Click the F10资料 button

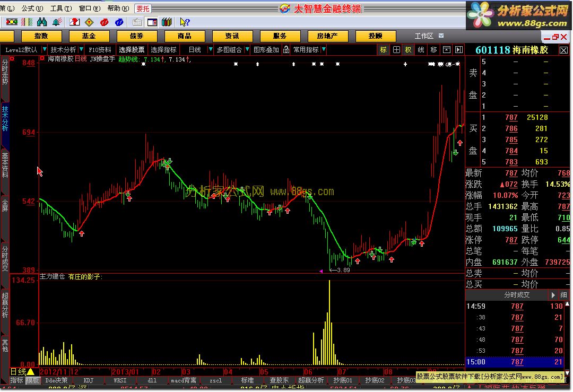[x=100, y=50]
